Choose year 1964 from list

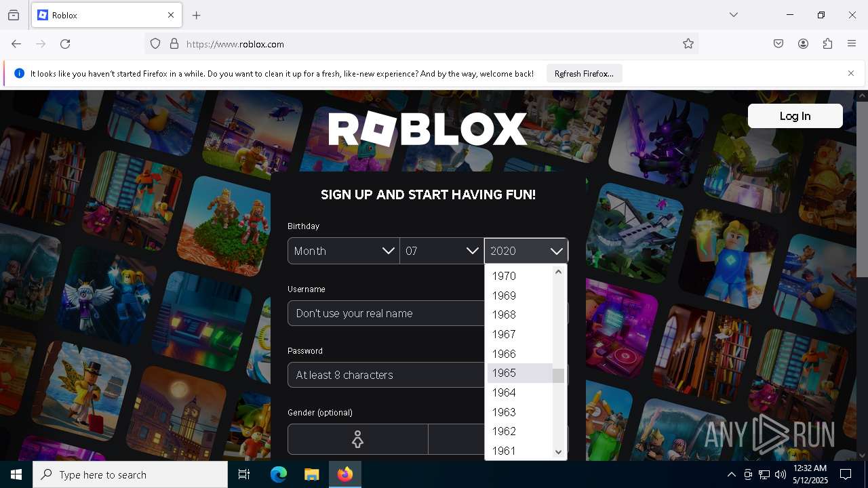click(519, 392)
